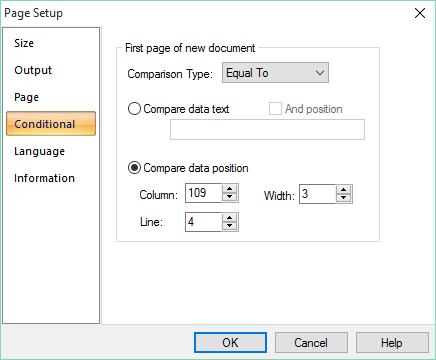This screenshot has height=360, width=436.
Task: Open Help for Page Setup
Action: pyautogui.click(x=392, y=342)
